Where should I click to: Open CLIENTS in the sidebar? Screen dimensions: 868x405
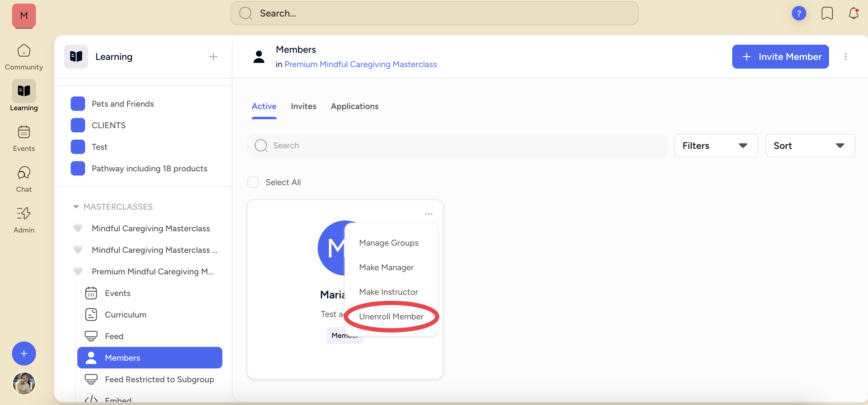108,125
